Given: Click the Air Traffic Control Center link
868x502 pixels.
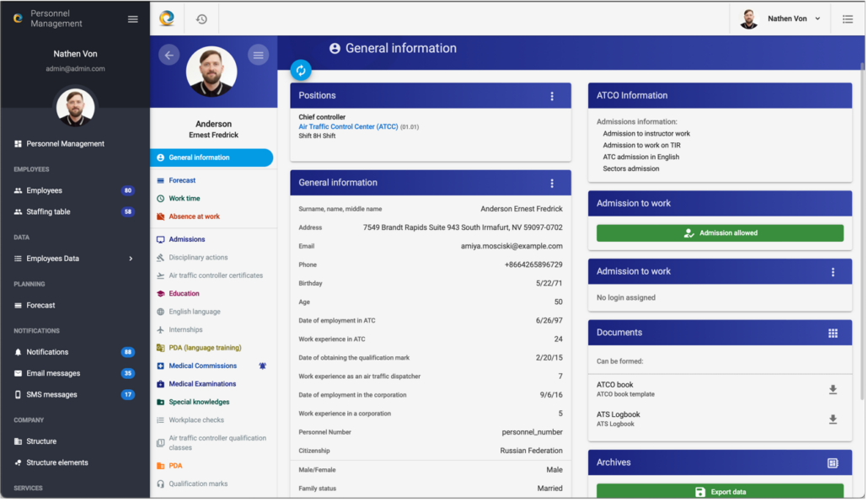Looking at the screenshot, I should click(x=348, y=126).
